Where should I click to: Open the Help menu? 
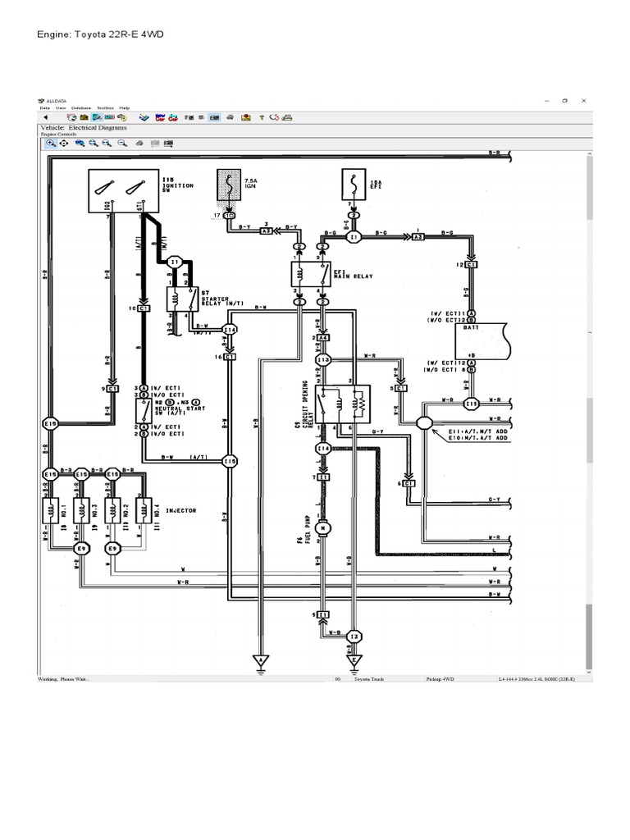click(x=125, y=107)
